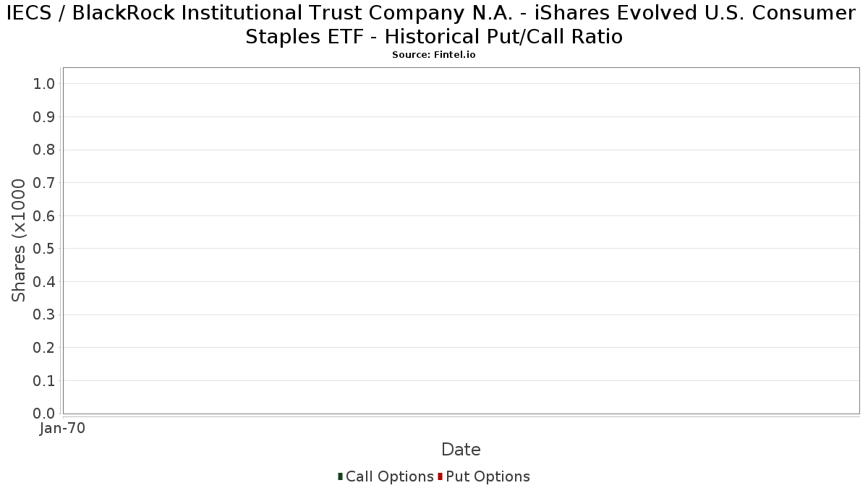This screenshot has width=868, height=488.
Task: Click the 0.8 y-axis tick label
Action: [44, 150]
